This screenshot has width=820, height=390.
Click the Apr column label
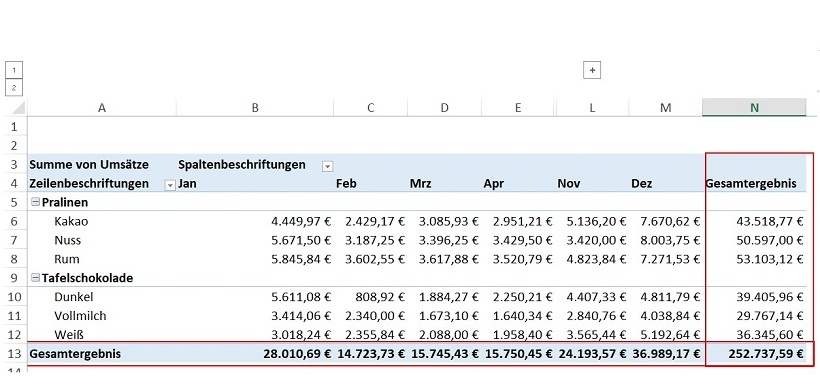coord(494,183)
